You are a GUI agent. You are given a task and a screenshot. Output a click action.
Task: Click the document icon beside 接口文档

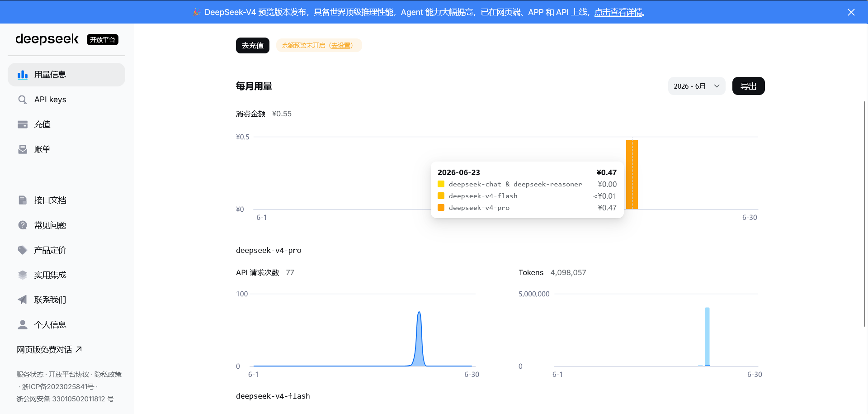point(23,200)
